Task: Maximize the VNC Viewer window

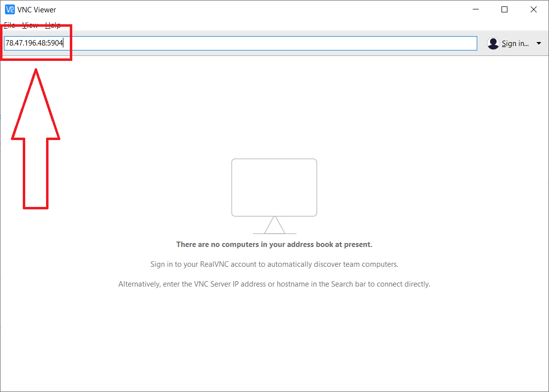Action: pyautogui.click(x=504, y=9)
